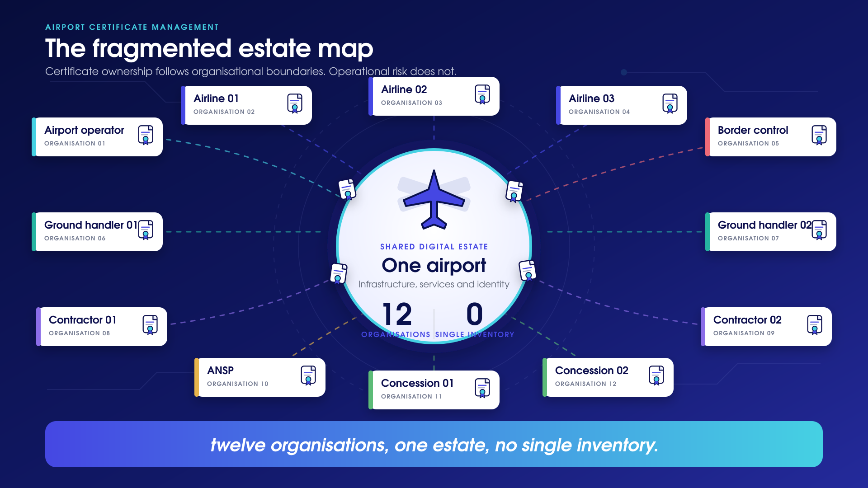Select the 'Concession 01' card title
The image size is (868, 488).
417,383
